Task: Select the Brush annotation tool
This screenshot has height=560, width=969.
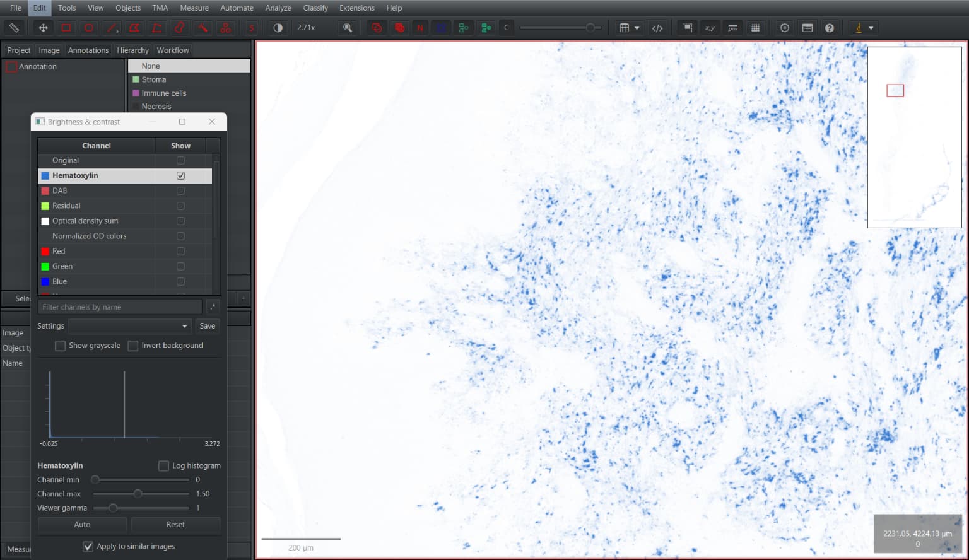Action: point(179,28)
